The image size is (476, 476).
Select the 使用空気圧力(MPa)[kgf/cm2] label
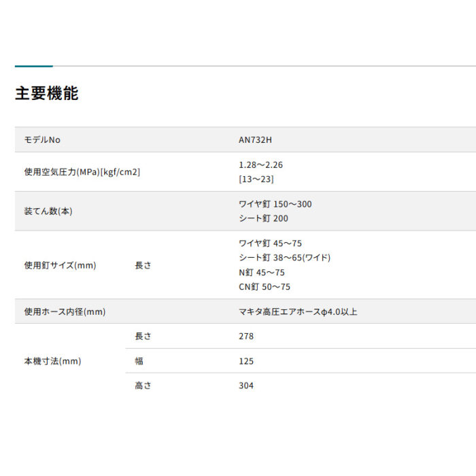pos(82,172)
